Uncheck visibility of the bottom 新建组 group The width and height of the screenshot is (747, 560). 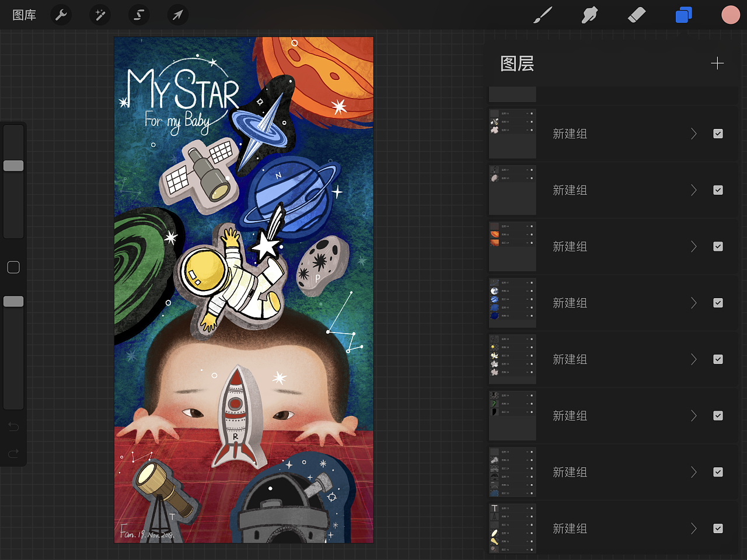(718, 528)
